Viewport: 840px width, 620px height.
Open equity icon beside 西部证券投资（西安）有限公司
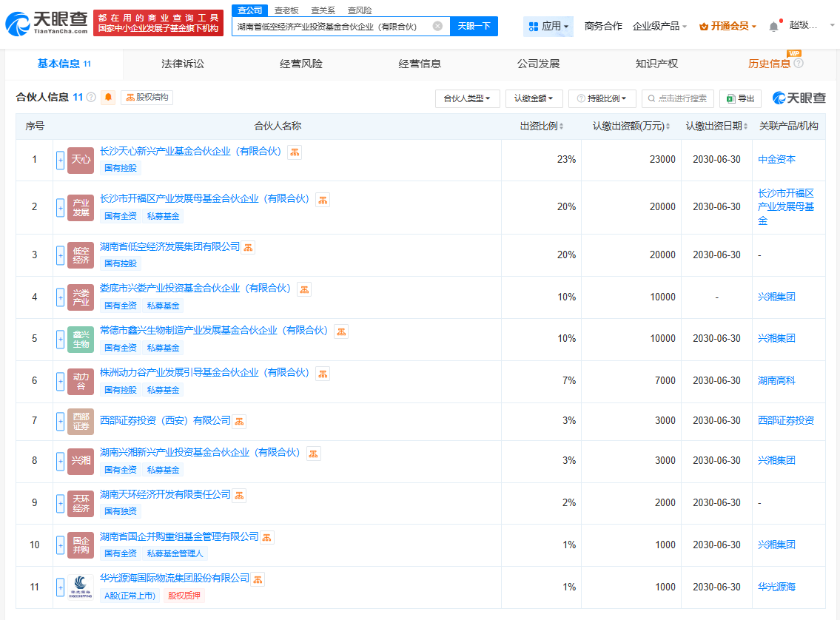pos(239,421)
